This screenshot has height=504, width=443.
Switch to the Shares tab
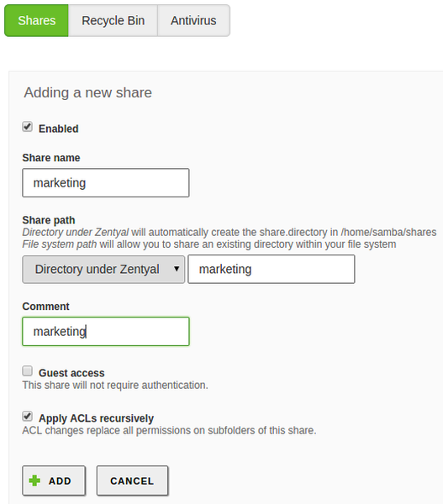(x=36, y=20)
